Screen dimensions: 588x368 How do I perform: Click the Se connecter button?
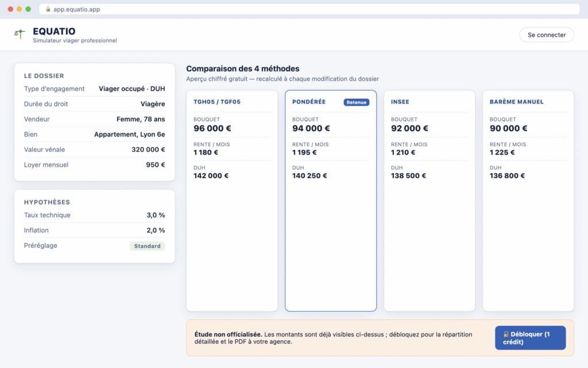pyautogui.click(x=547, y=35)
